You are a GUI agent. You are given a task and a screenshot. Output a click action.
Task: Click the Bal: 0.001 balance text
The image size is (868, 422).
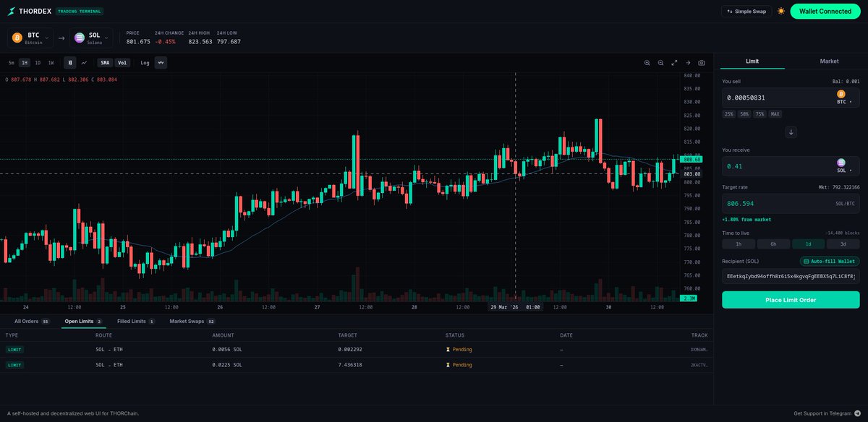846,81
